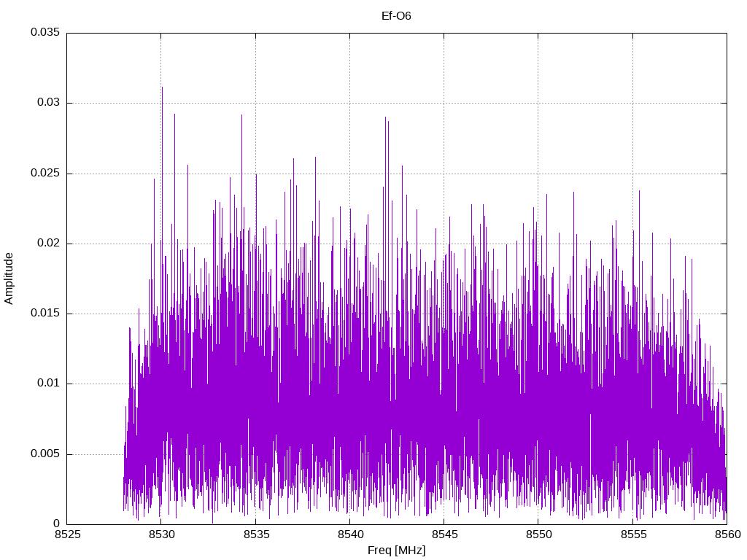Click the y-axis tick value 0.025

[x=46, y=173]
